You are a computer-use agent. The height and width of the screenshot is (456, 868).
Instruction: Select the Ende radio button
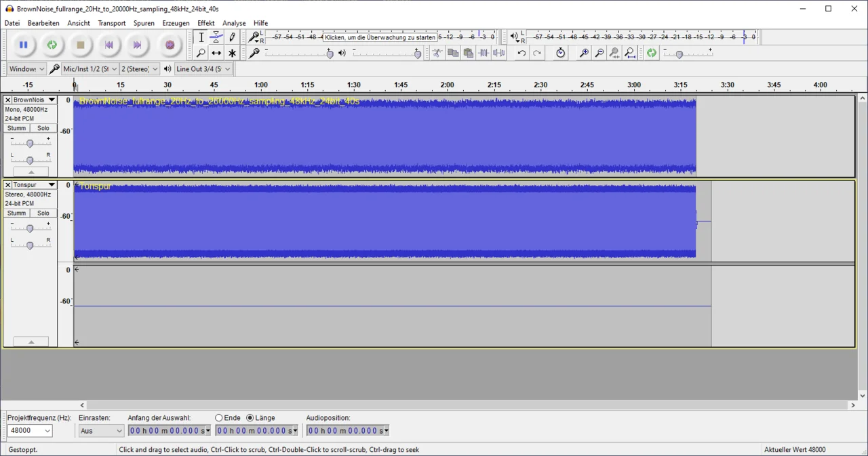219,418
